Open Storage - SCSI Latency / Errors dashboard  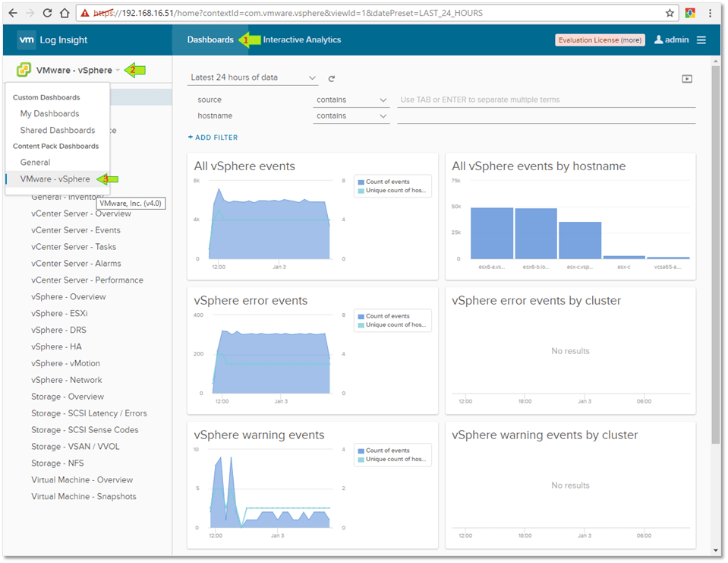[89, 413]
